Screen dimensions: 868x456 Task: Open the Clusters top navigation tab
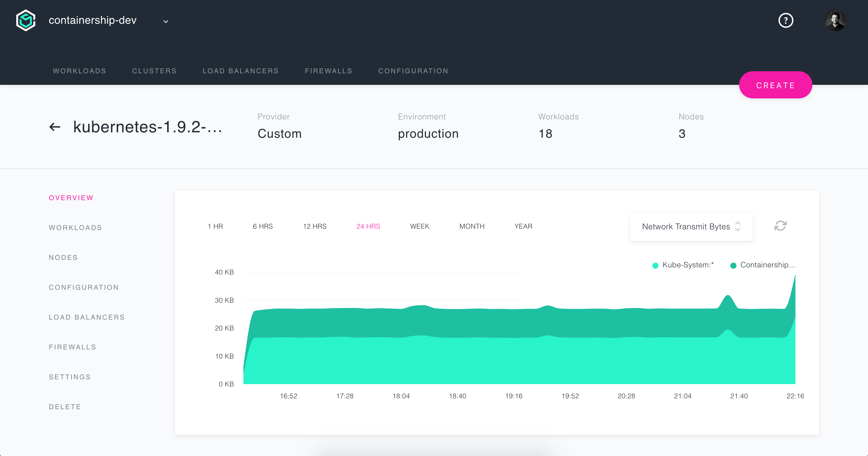point(154,71)
